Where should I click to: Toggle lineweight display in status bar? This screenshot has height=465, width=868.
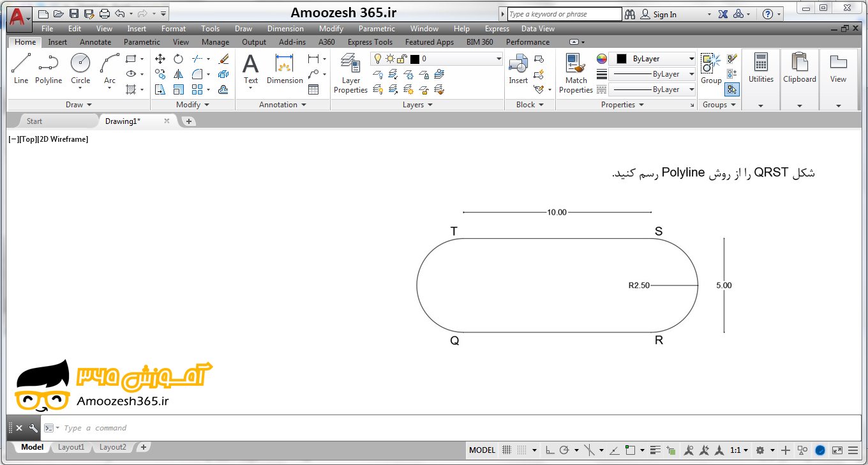point(657,450)
